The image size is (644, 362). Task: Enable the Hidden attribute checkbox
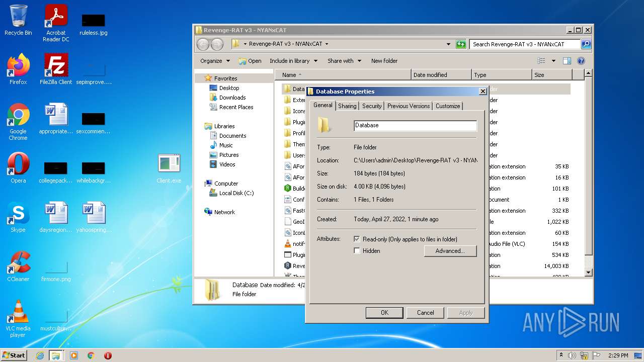357,251
